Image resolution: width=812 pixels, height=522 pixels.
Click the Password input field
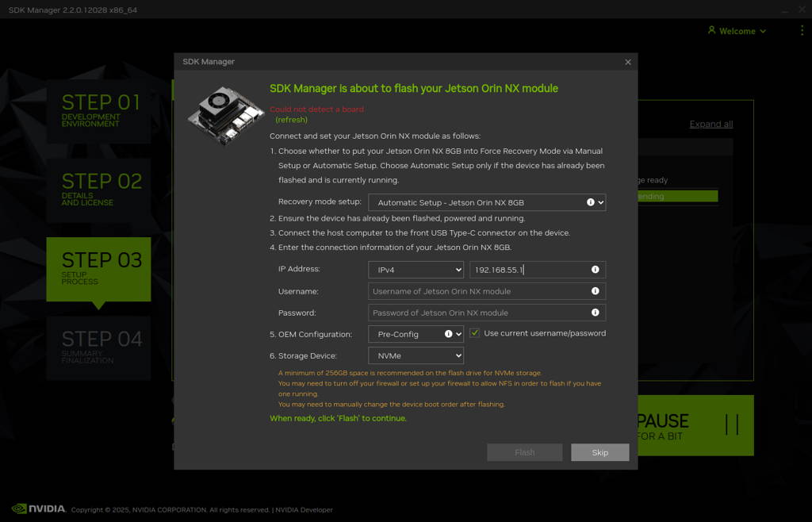tap(487, 313)
